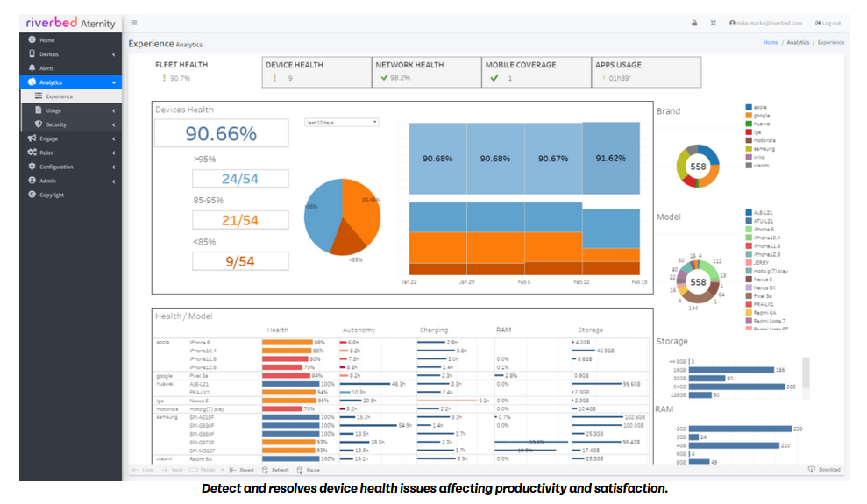Click the Log out link
This screenshot has width=867, height=504.
coord(828,23)
